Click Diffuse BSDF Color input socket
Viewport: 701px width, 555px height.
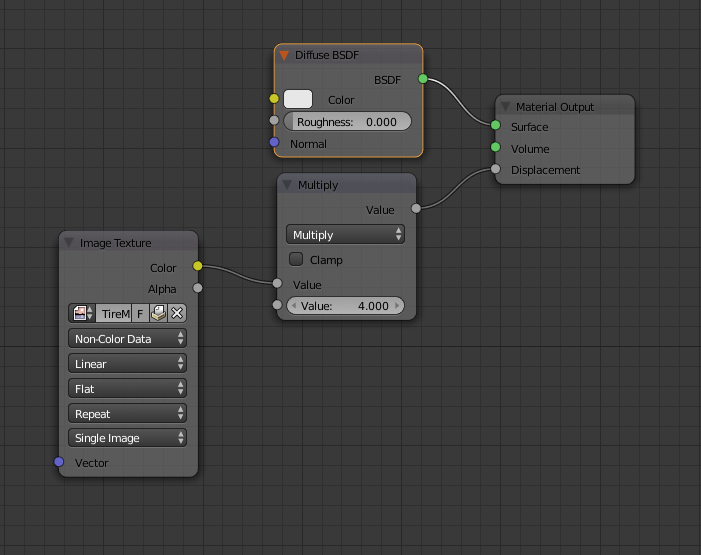[274, 98]
